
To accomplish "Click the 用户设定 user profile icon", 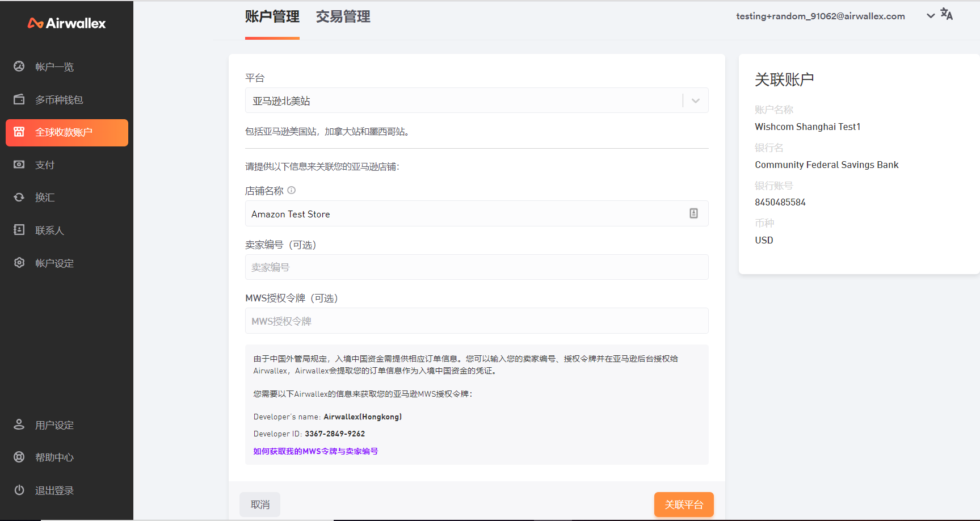I will (x=19, y=425).
